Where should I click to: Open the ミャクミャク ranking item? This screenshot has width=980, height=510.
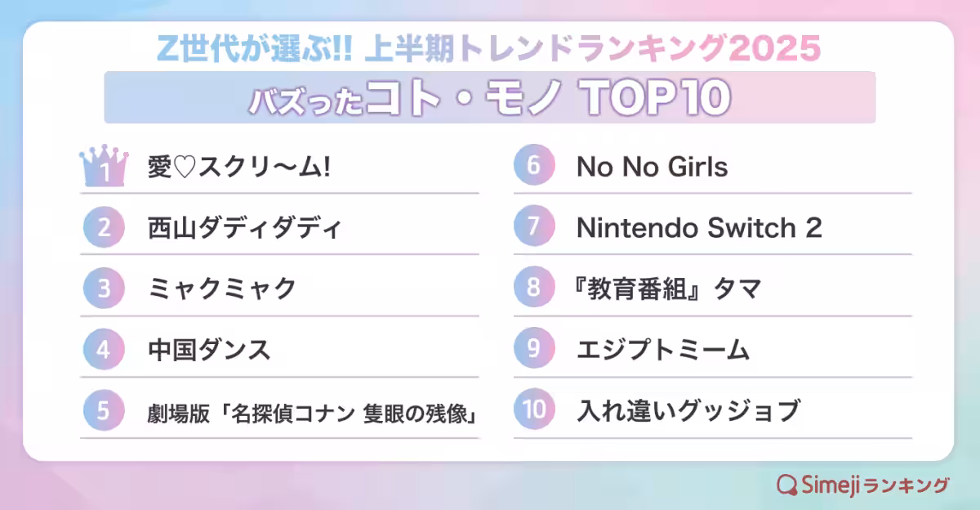[x=221, y=288]
